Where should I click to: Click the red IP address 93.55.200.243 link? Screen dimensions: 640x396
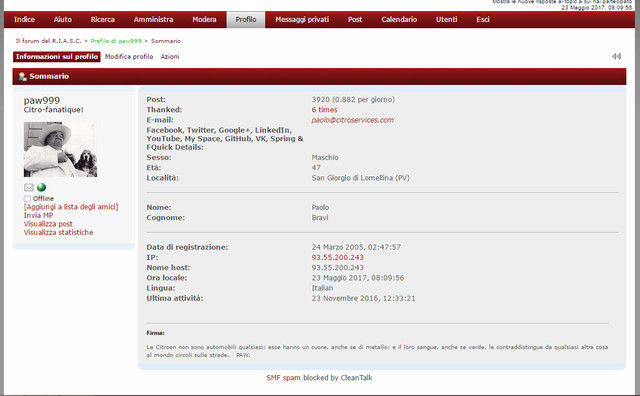338,258
